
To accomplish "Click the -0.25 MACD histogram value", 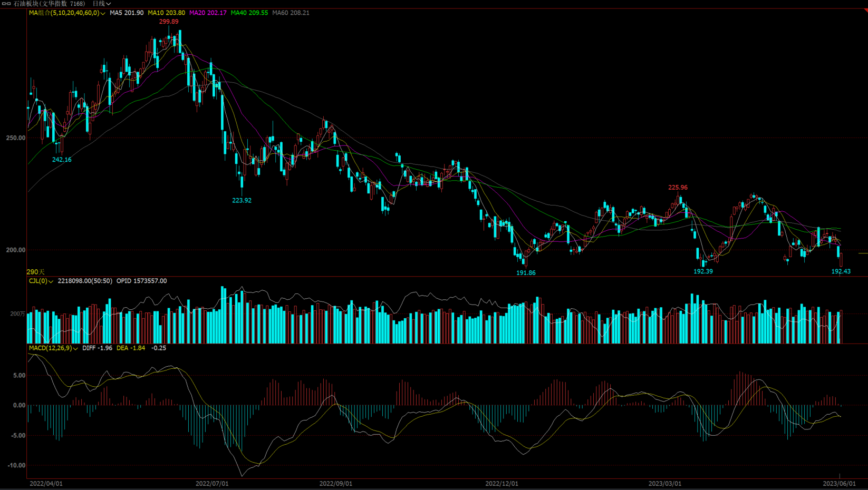I will click(159, 348).
